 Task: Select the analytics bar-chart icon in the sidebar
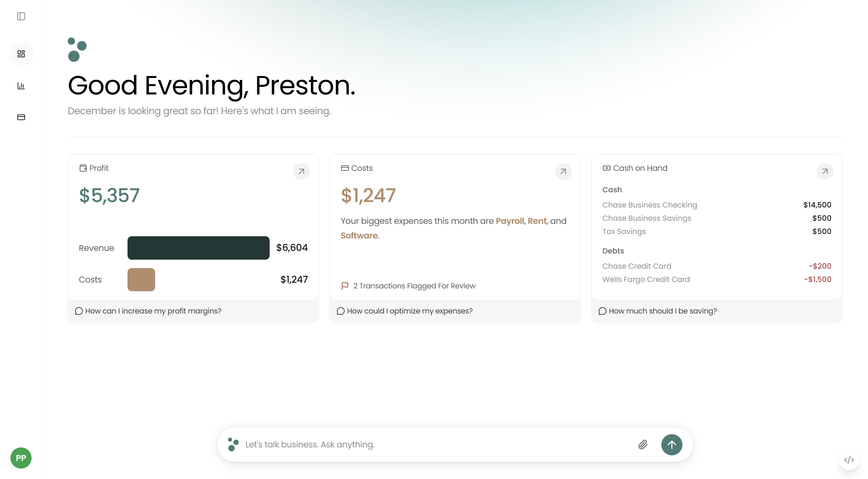pyautogui.click(x=21, y=85)
